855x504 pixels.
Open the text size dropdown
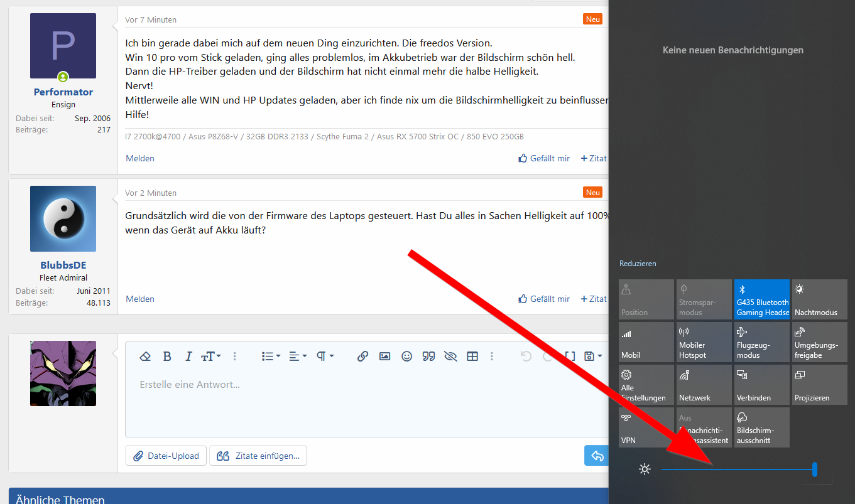211,356
